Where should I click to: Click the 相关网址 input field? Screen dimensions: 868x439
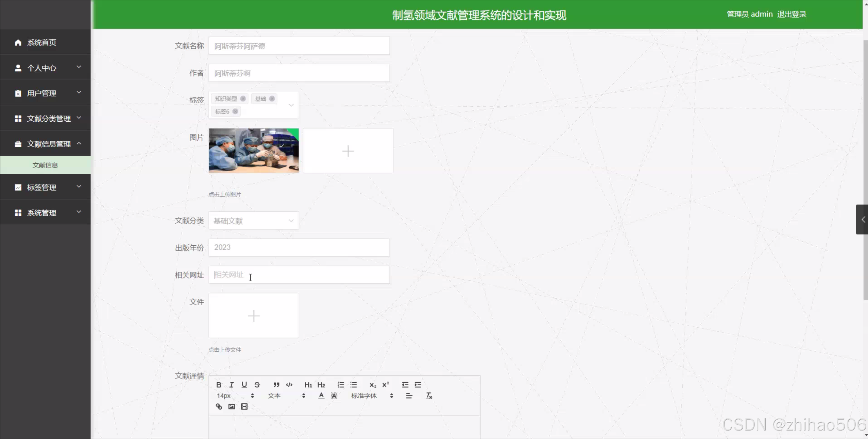tap(299, 275)
